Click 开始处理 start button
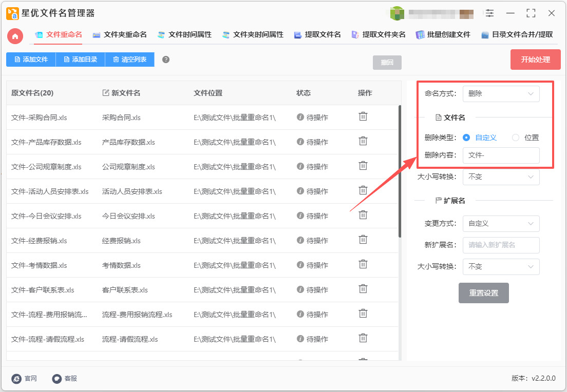 (536, 60)
